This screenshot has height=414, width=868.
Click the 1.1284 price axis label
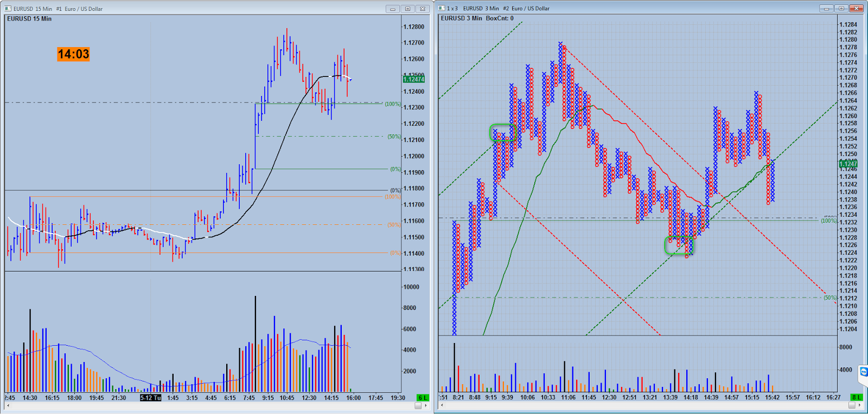848,24
